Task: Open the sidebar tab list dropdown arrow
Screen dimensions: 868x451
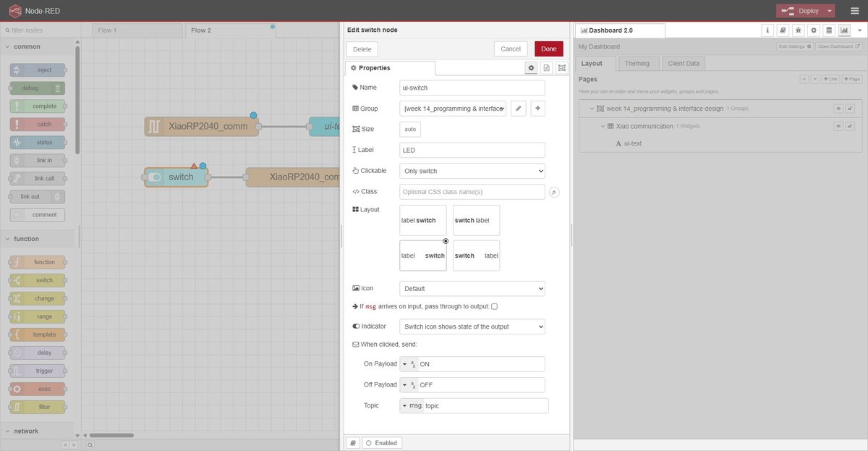Action: 859,30
